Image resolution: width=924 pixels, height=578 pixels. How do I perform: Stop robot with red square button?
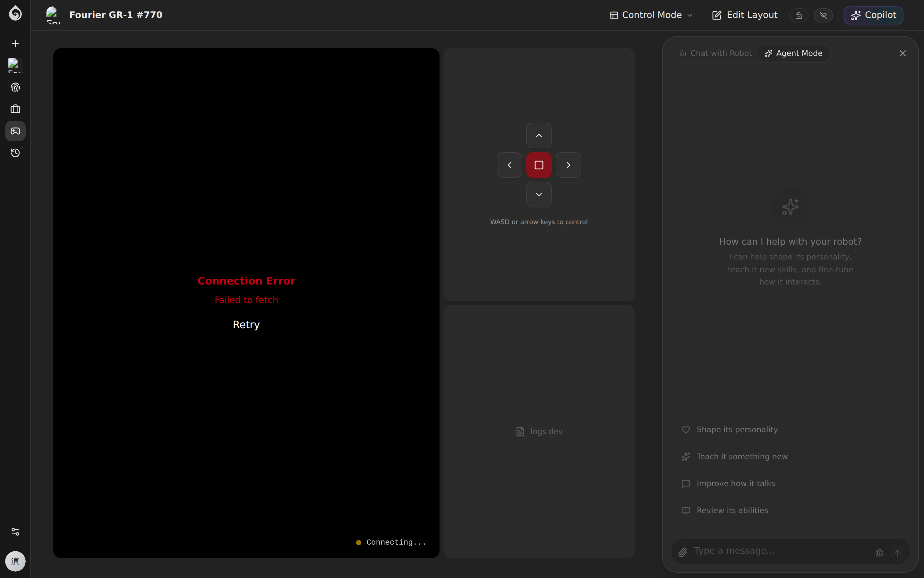pos(539,165)
